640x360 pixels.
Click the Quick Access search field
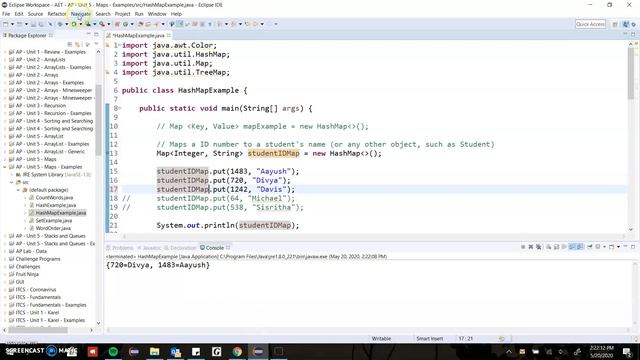[x=590, y=24]
